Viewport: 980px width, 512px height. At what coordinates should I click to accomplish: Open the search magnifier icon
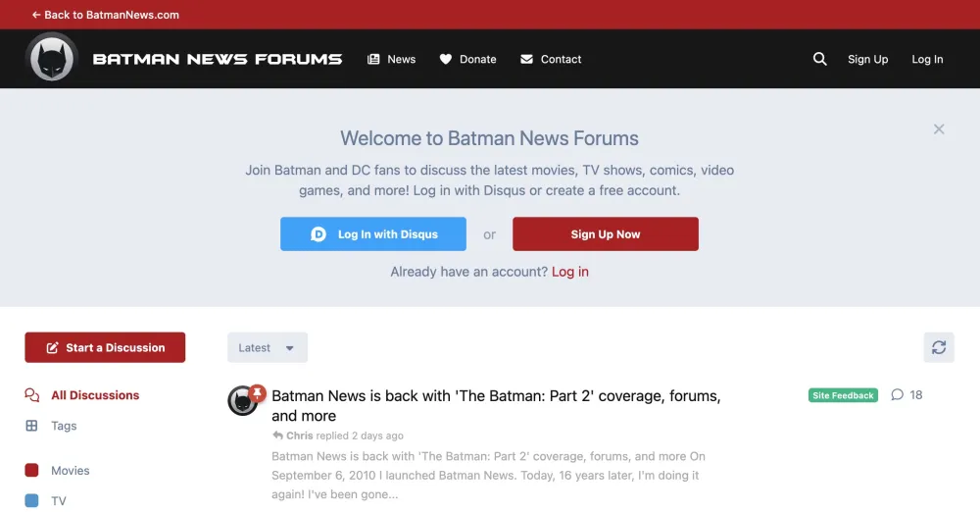point(819,59)
